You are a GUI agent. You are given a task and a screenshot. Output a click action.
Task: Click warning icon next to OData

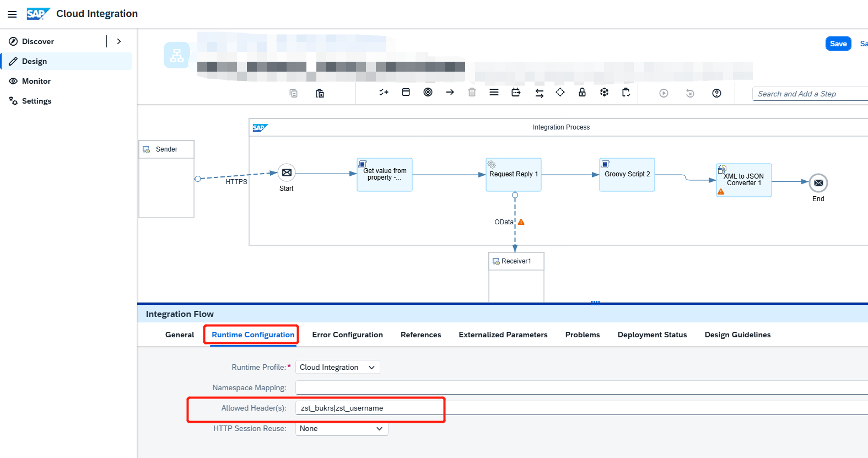521,222
